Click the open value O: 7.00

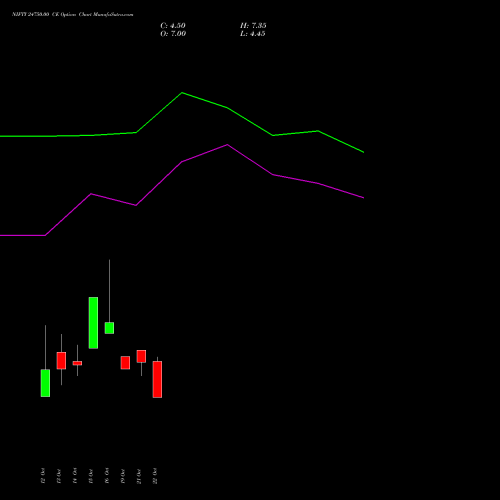coord(173,34)
